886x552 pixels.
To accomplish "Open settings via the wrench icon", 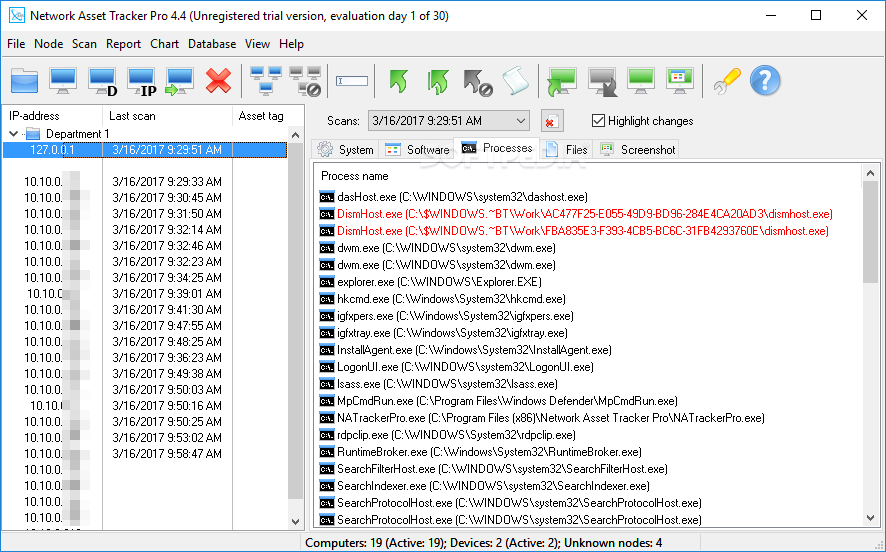I will coord(727,81).
